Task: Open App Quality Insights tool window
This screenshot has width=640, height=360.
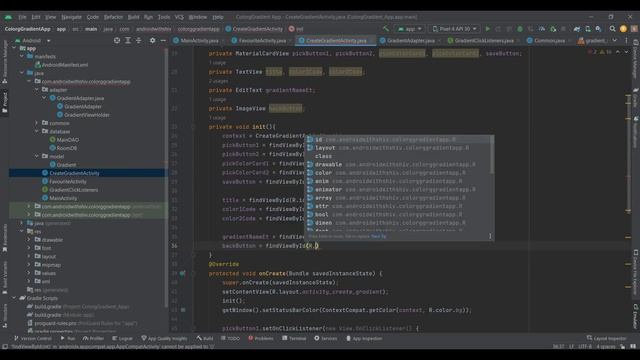Action: (x=164, y=338)
